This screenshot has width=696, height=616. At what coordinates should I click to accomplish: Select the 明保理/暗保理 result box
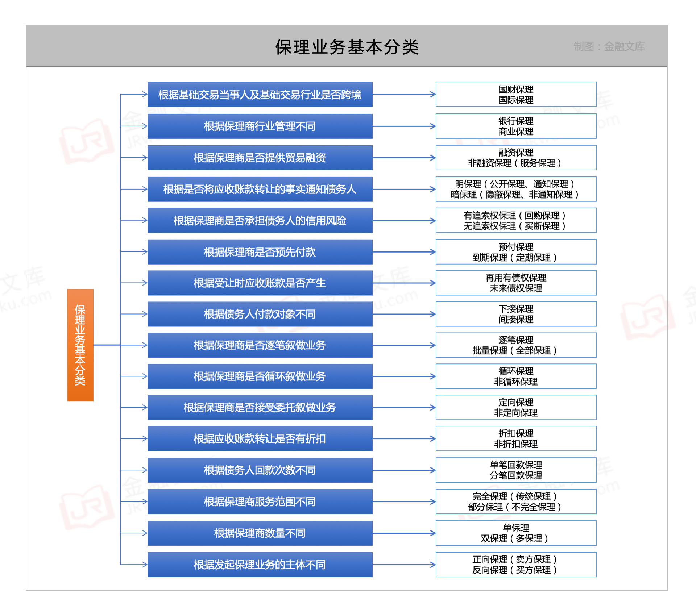[516, 189]
